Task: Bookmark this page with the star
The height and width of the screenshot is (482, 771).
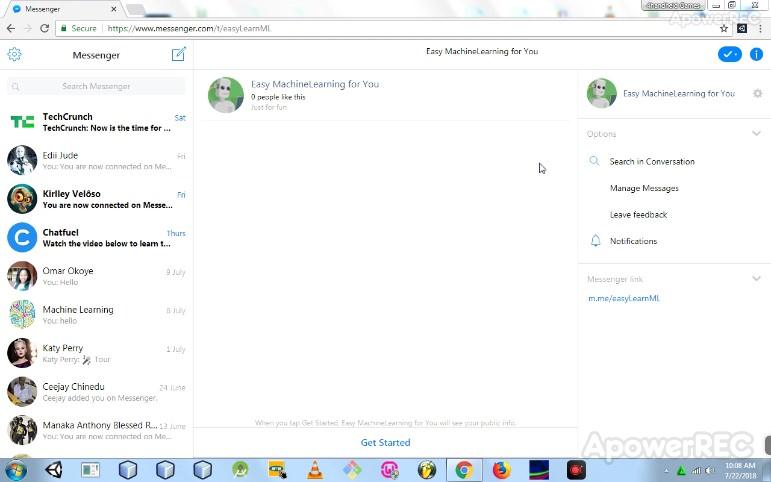Action: (x=724, y=29)
